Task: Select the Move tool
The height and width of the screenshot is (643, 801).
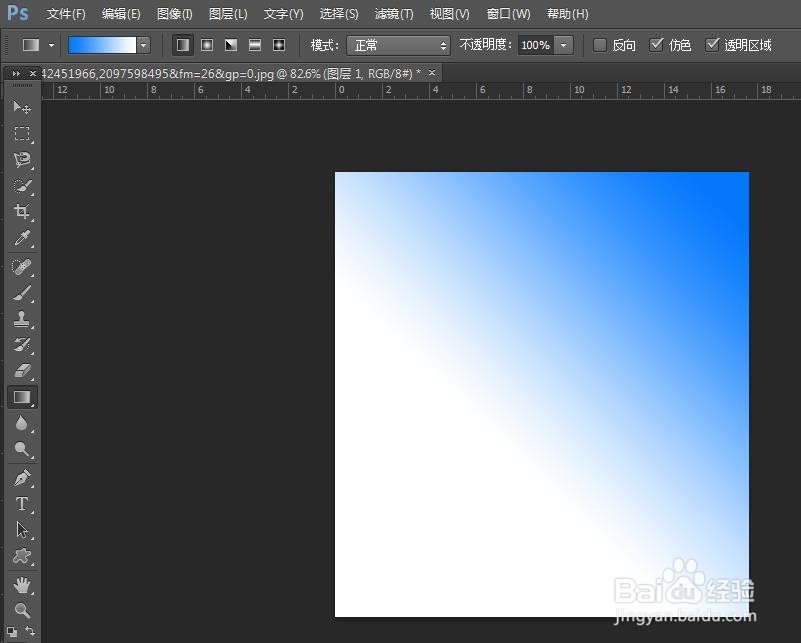Action: pyautogui.click(x=21, y=107)
